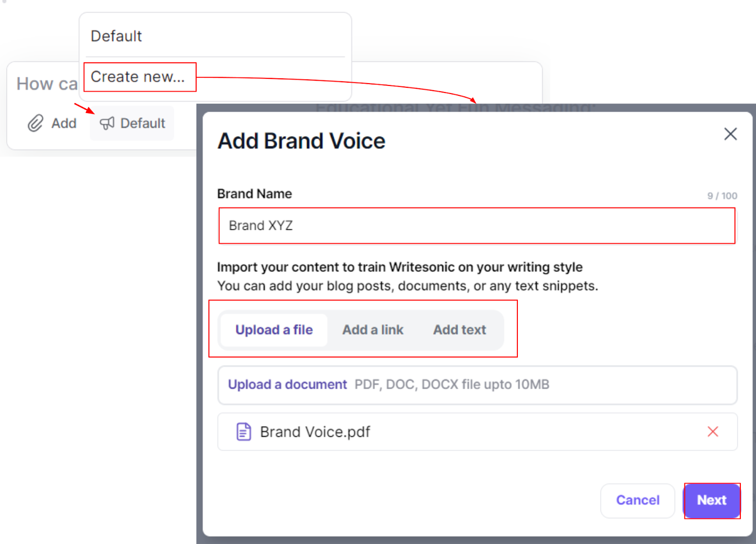Open the Default brand voice dropdown
The height and width of the screenshot is (544, 756).
click(x=132, y=123)
